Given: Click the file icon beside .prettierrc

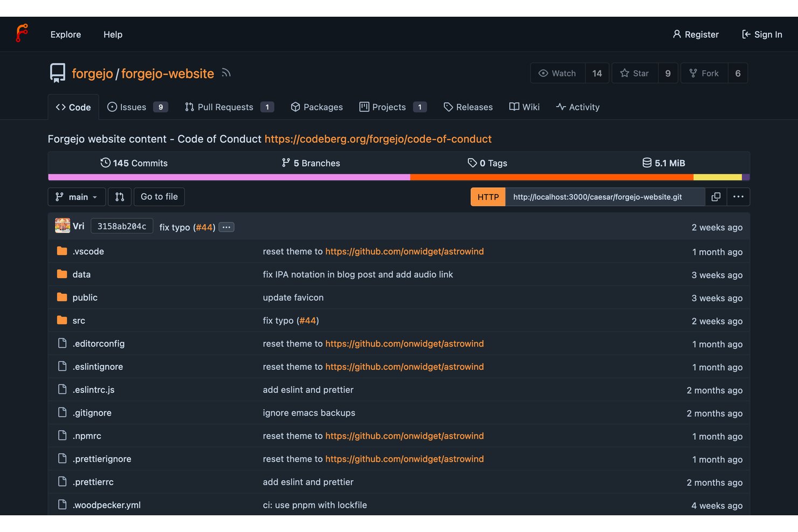Looking at the screenshot, I should (x=63, y=481).
